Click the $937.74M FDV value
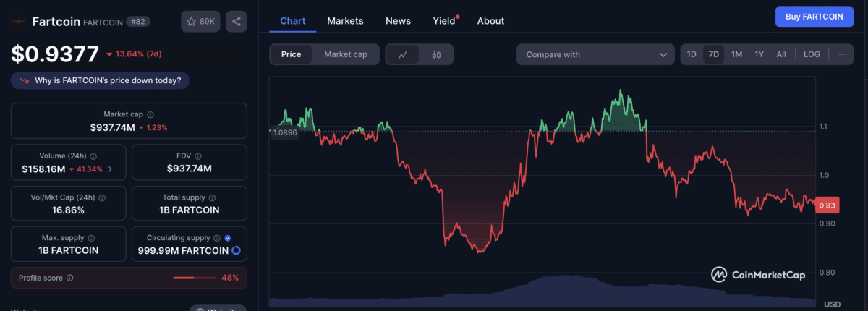868x311 pixels. (190, 169)
